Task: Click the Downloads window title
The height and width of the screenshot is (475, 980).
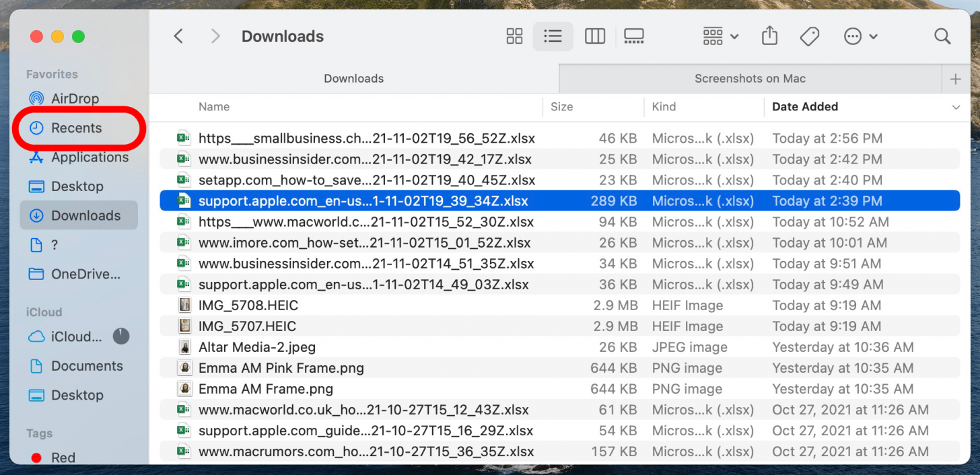Action: (283, 36)
